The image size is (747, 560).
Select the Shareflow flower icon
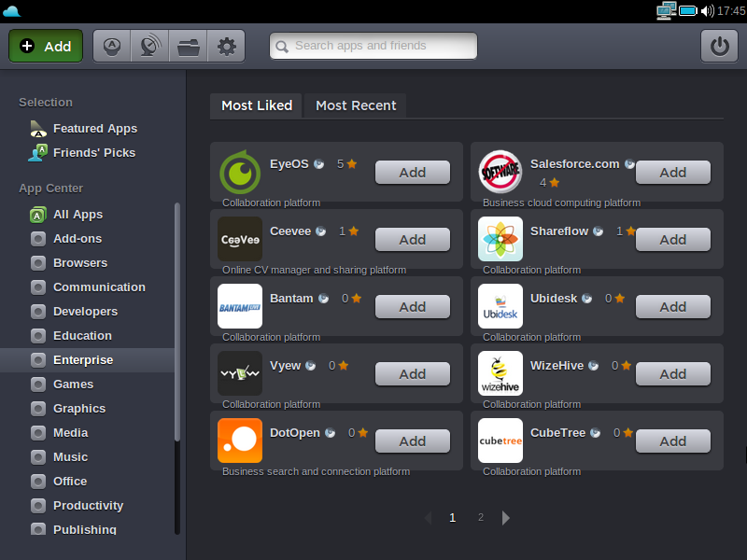[x=500, y=239]
